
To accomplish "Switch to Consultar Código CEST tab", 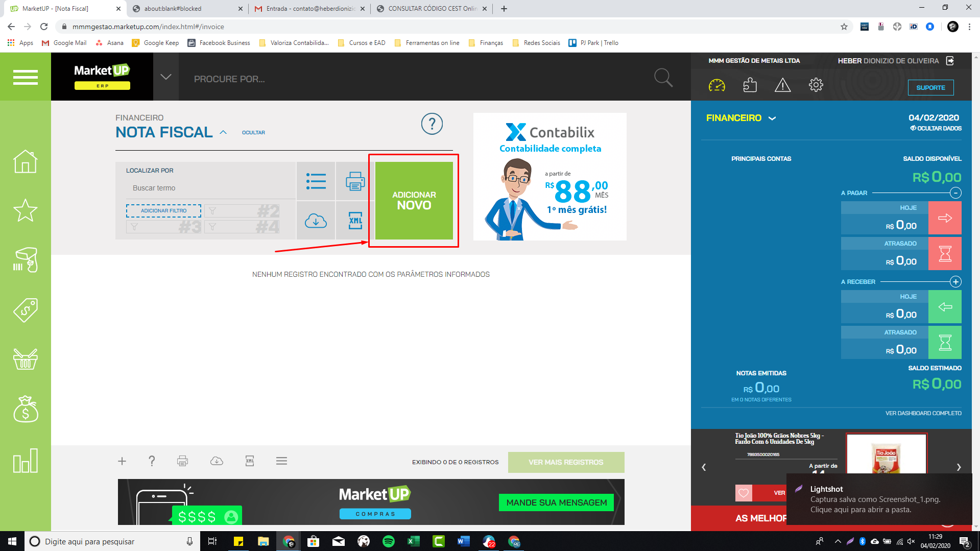I will click(432, 9).
